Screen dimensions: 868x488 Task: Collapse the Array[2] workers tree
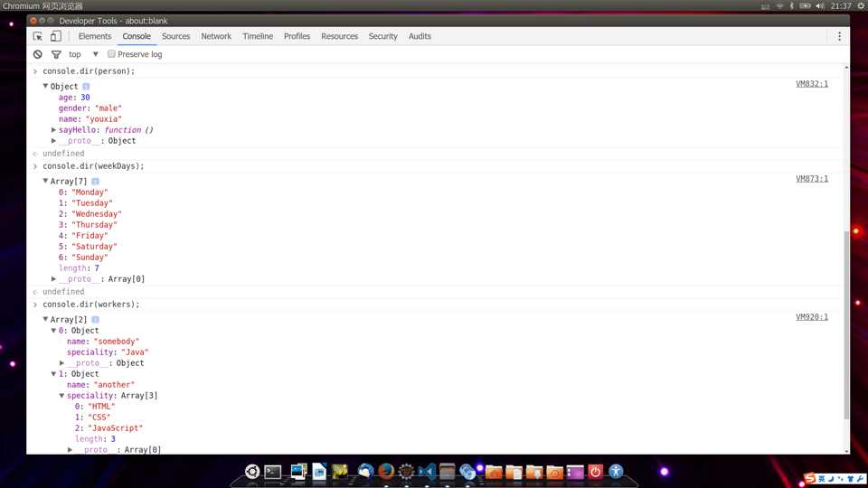[x=45, y=319]
